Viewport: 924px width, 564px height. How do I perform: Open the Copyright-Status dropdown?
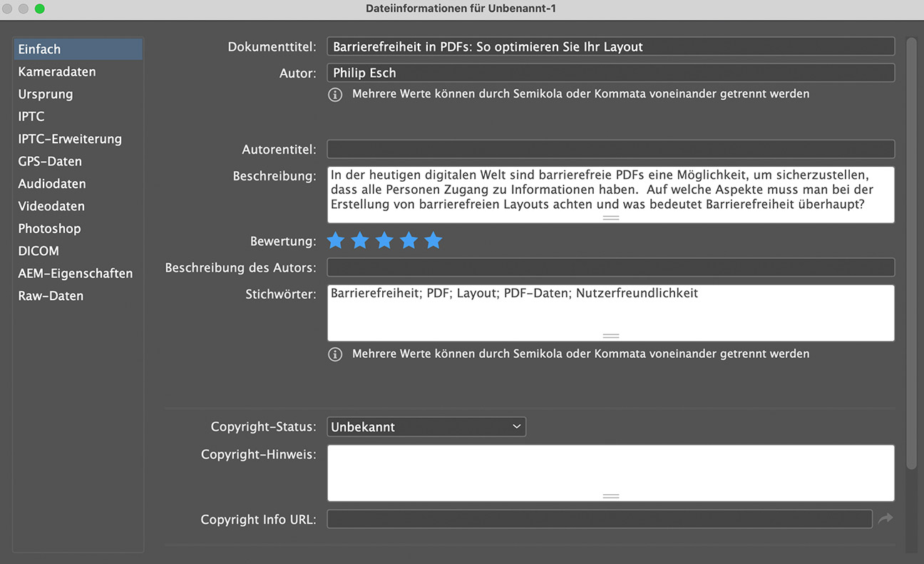tap(426, 427)
